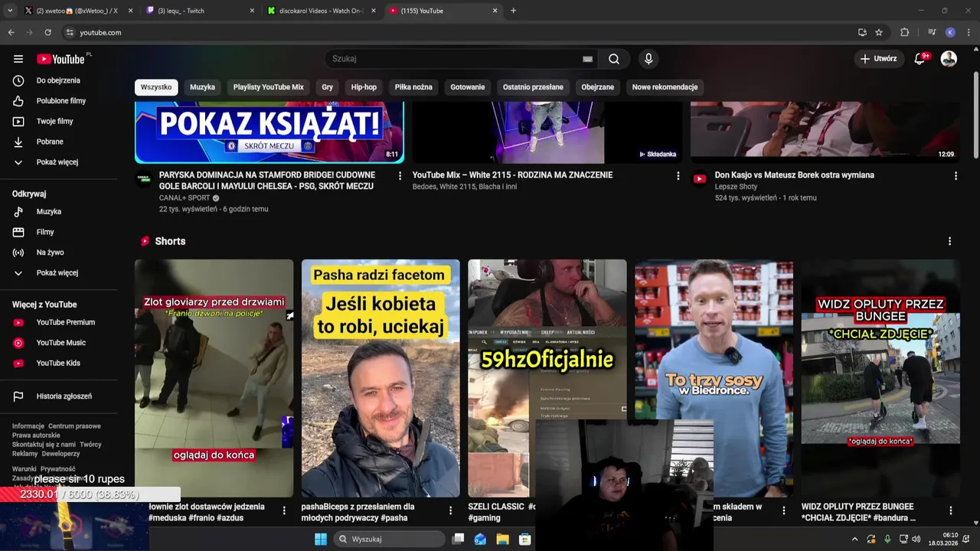Open the notifications bell
The height and width of the screenshot is (551, 980).
[920, 59]
